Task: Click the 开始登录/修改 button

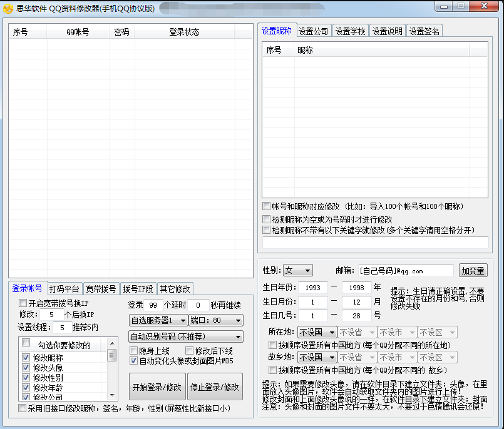Action: (157, 386)
